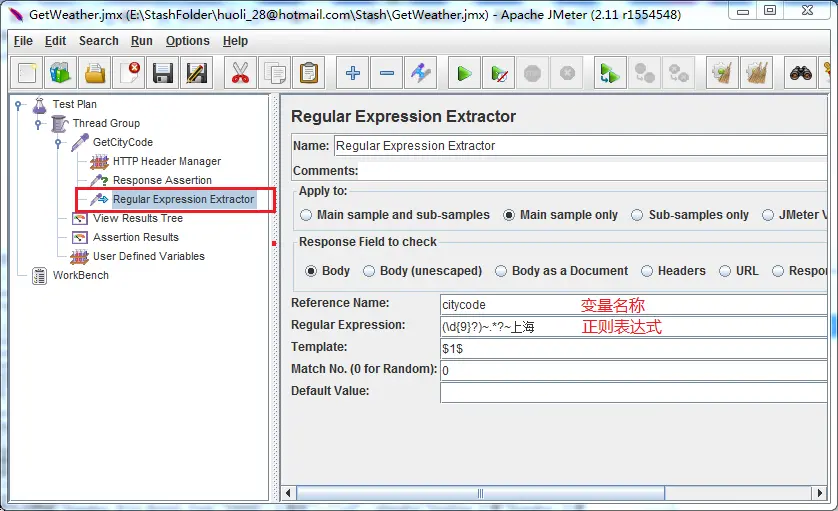Open the Options menu
838x511 pixels.
tap(188, 41)
